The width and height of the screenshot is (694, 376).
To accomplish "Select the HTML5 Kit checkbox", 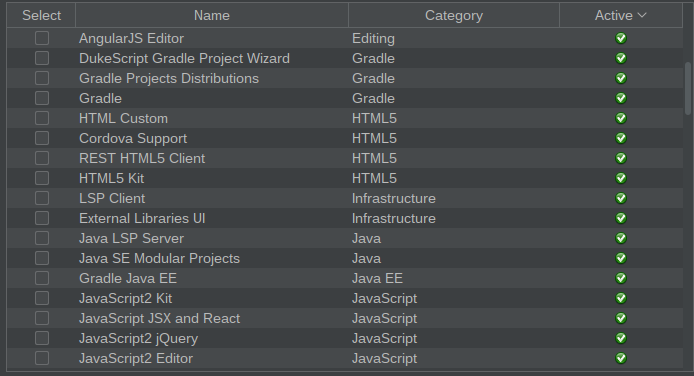I will 42,178.
